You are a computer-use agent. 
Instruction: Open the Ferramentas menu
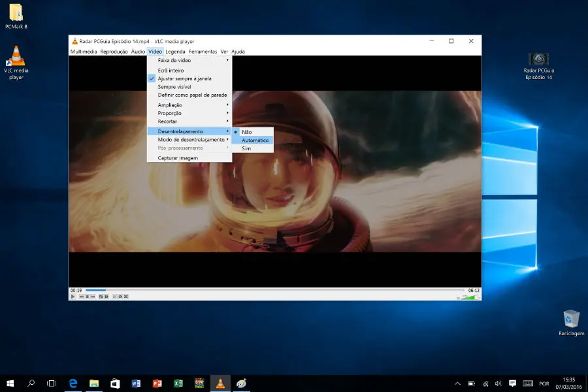pyautogui.click(x=203, y=52)
